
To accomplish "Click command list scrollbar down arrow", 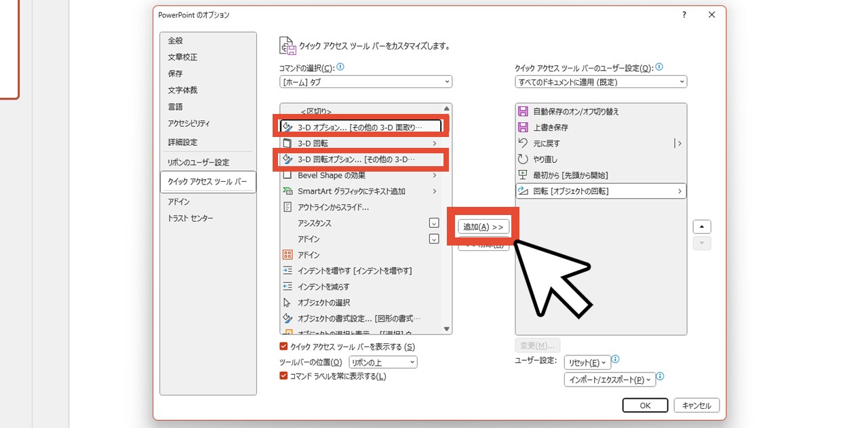I will (446, 329).
